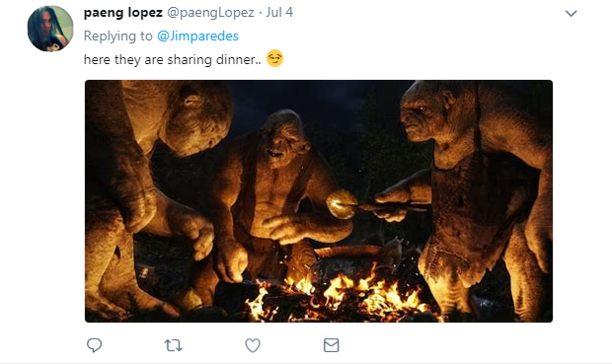Screen dimensions: 612x364
Task: Open the Jul 4 timestamp permalink
Action: coord(279,13)
